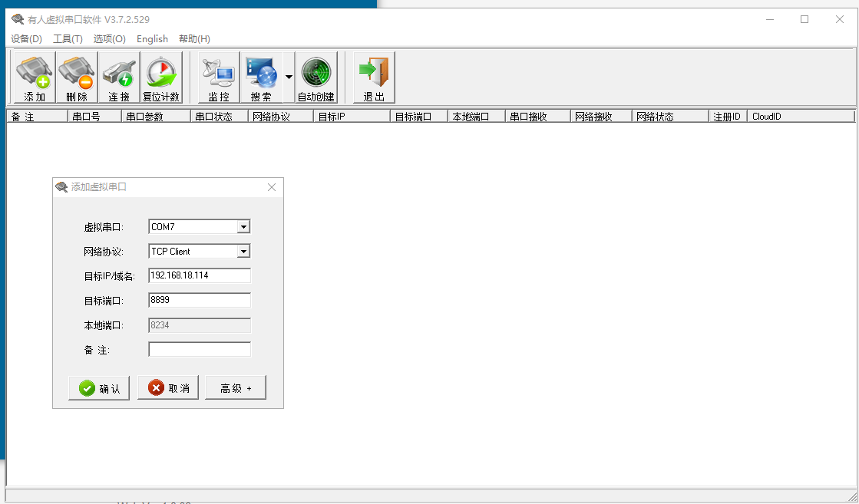Click the Reset Count (复位计数) icon

(x=161, y=77)
